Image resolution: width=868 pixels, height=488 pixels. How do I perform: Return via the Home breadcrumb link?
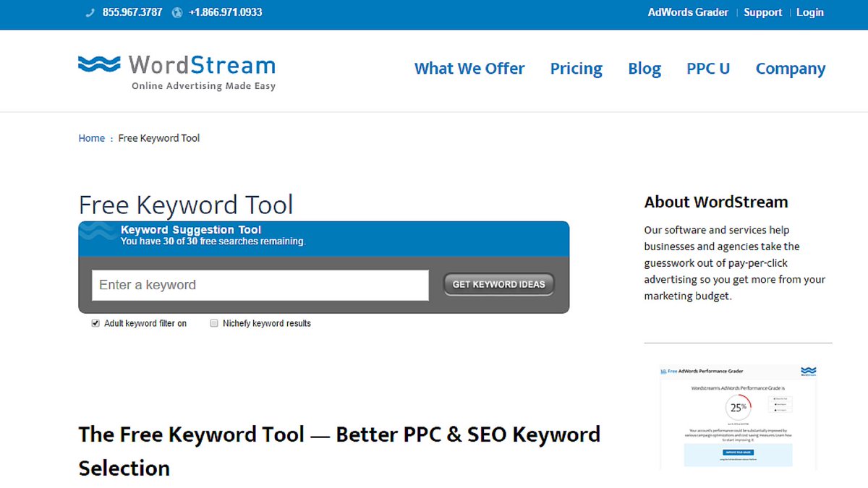[91, 137]
